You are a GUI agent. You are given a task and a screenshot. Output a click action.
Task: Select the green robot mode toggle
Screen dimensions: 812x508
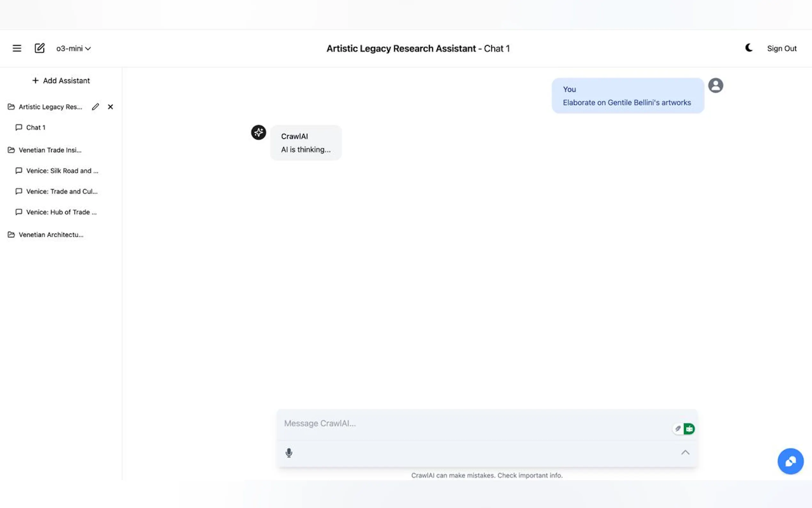689,429
